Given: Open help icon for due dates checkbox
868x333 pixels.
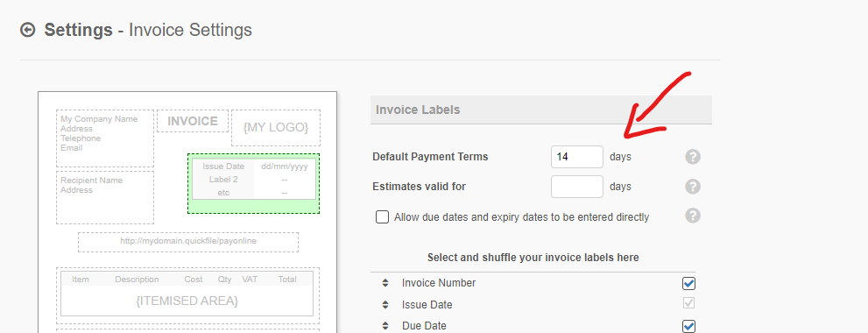Looking at the screenshot, I should tap(693, 216).
